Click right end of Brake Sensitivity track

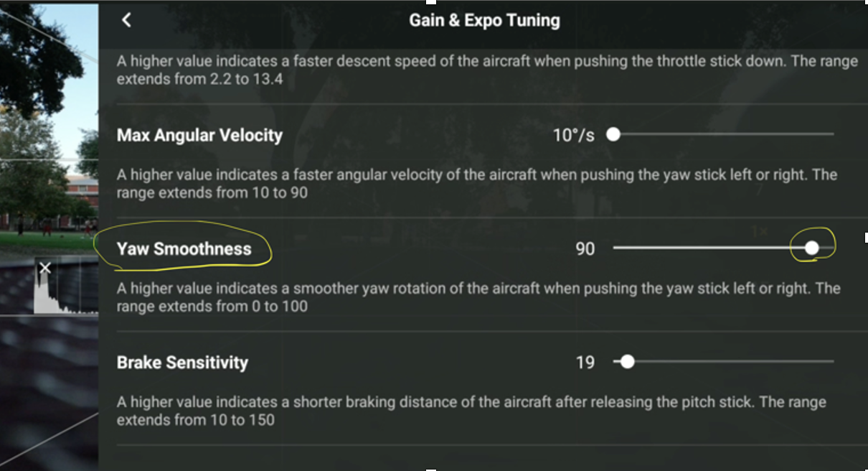(832, 362)
